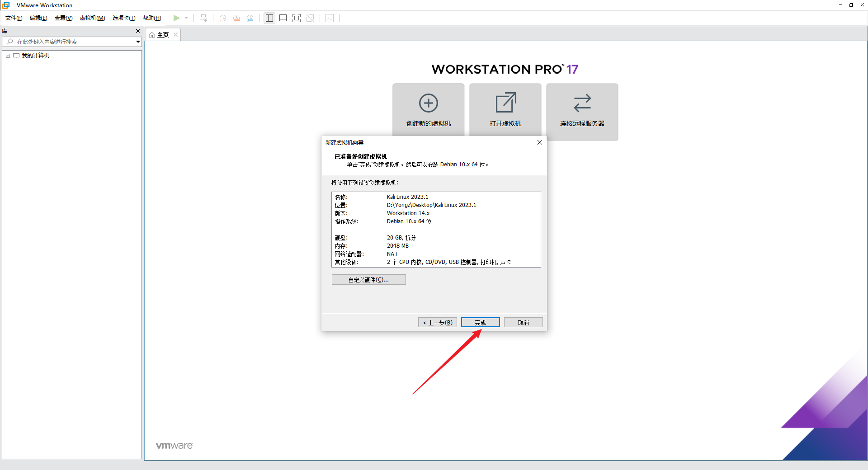Expand the 我的计算机 tree node
Screen dimensions: 868x470
pyautogui.click(x=8, y=56)
